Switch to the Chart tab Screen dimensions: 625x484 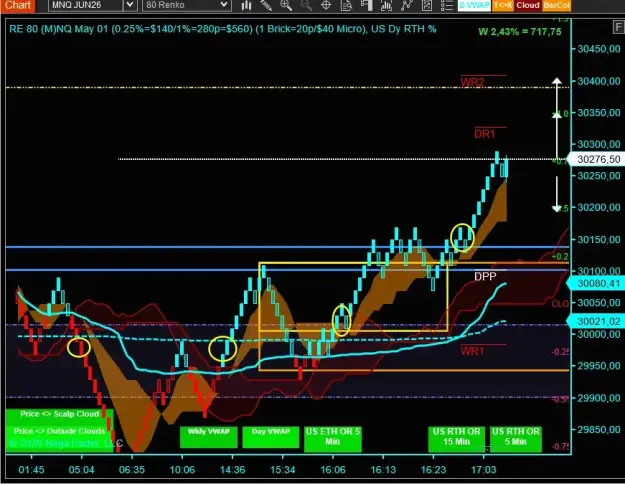click(18, 5)
